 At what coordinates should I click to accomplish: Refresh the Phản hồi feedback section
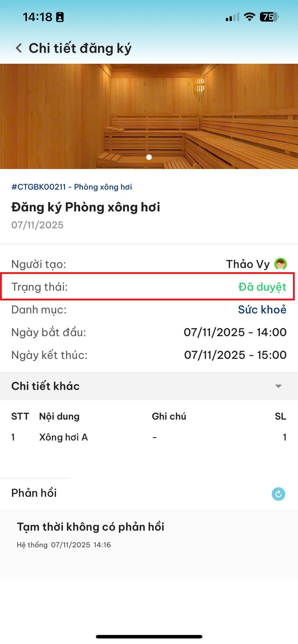[278, 494]
